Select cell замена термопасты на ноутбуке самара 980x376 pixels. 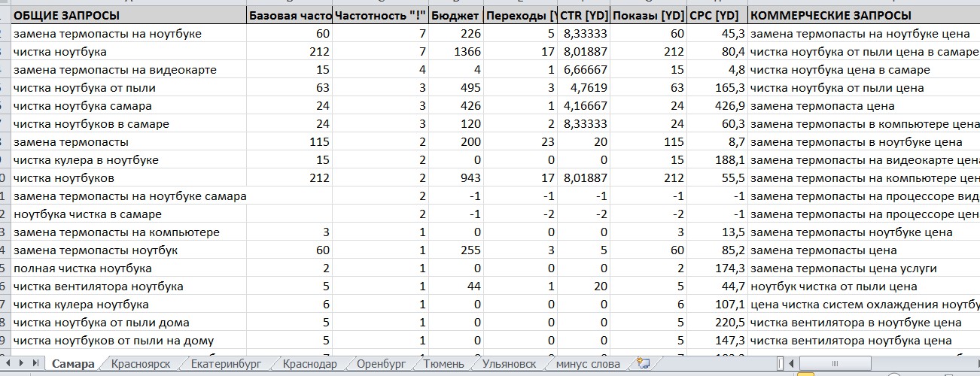coord(129,196)
